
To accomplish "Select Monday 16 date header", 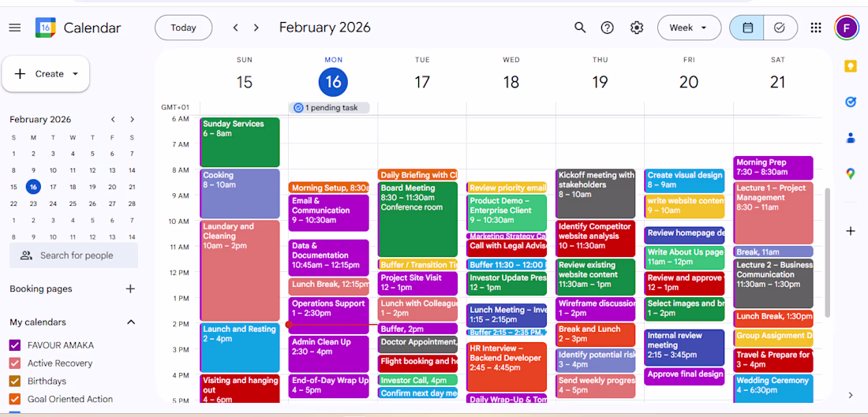I will point(333,82).
